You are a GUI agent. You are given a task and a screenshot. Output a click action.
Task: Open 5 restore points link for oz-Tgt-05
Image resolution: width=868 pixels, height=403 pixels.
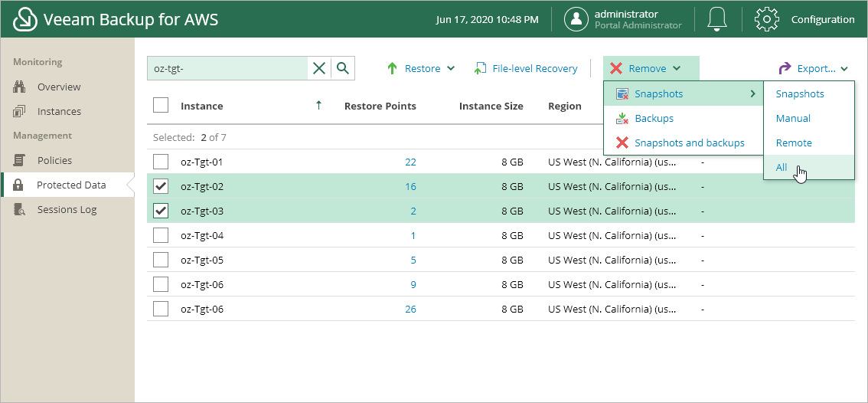coord(413,260)
